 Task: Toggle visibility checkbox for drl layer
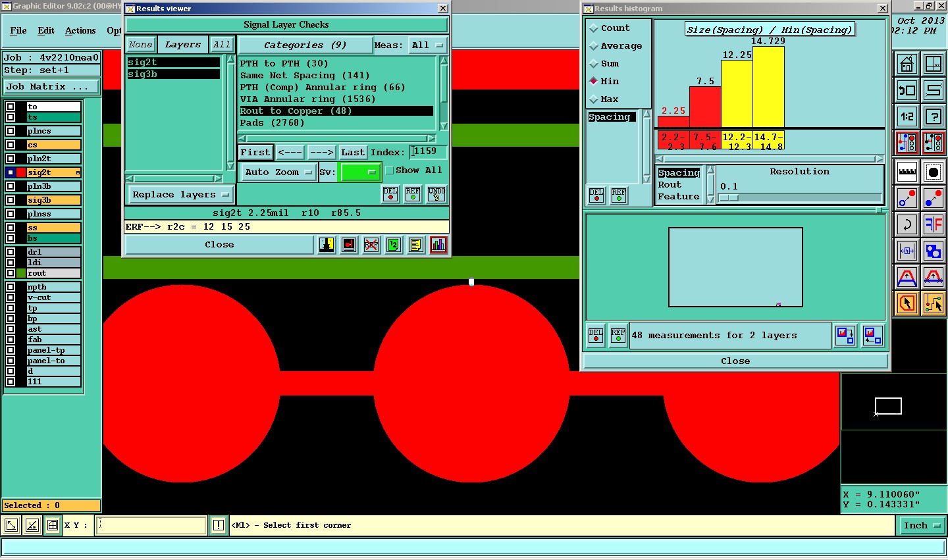(x=11, y=252)
